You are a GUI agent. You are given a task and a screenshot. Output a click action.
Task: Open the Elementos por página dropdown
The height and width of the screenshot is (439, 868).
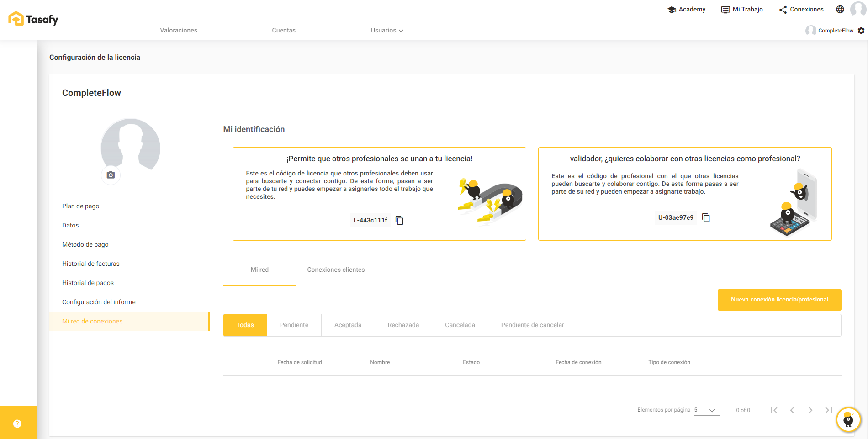pyautogui.click(x=707, y=410)
